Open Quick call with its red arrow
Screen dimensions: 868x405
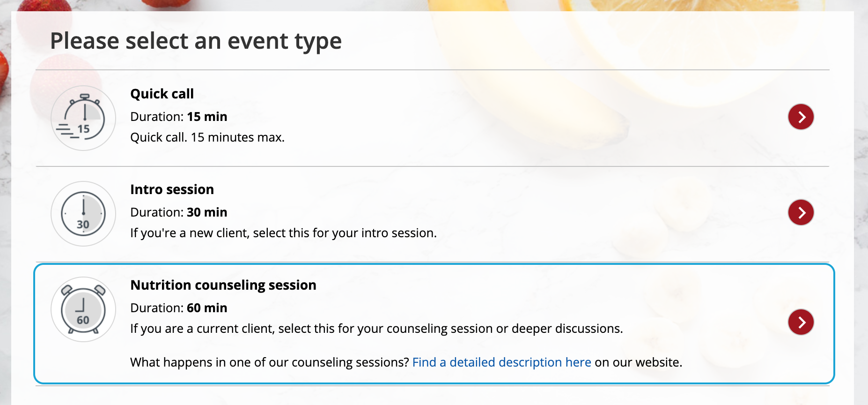pos(801,117)
